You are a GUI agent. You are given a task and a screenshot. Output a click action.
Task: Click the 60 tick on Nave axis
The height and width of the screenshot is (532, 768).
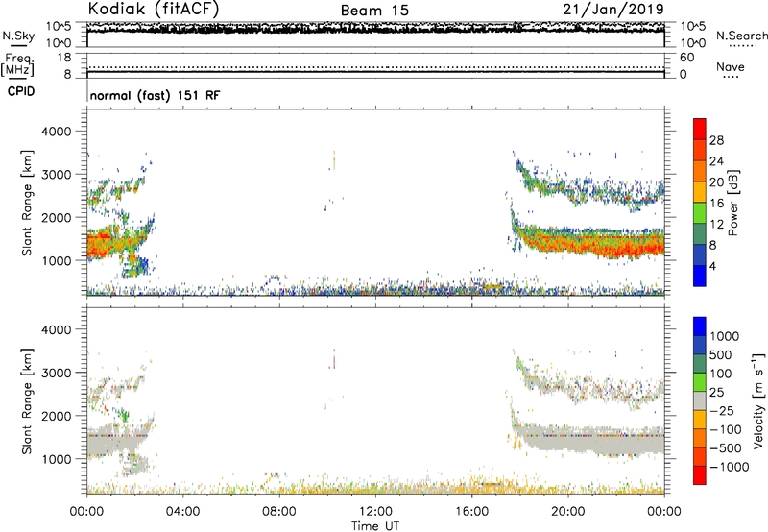[687, 58]
